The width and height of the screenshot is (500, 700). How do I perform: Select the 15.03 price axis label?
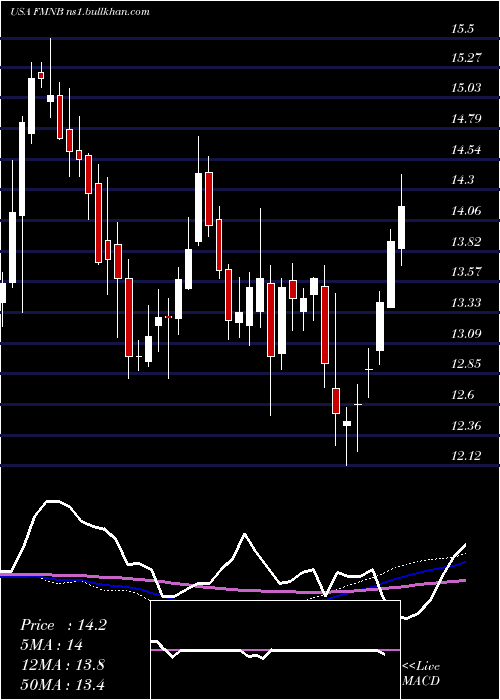[x=467, y=88]
